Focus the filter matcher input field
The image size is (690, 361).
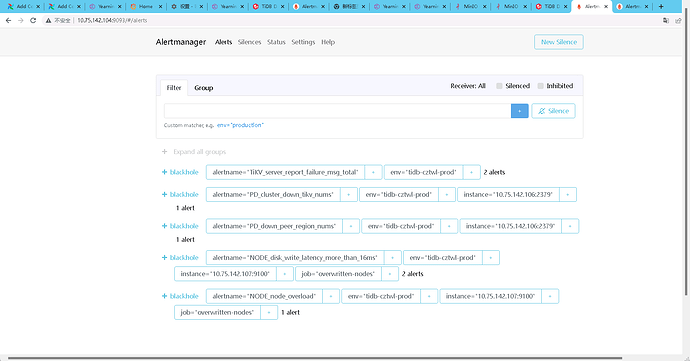338,111
